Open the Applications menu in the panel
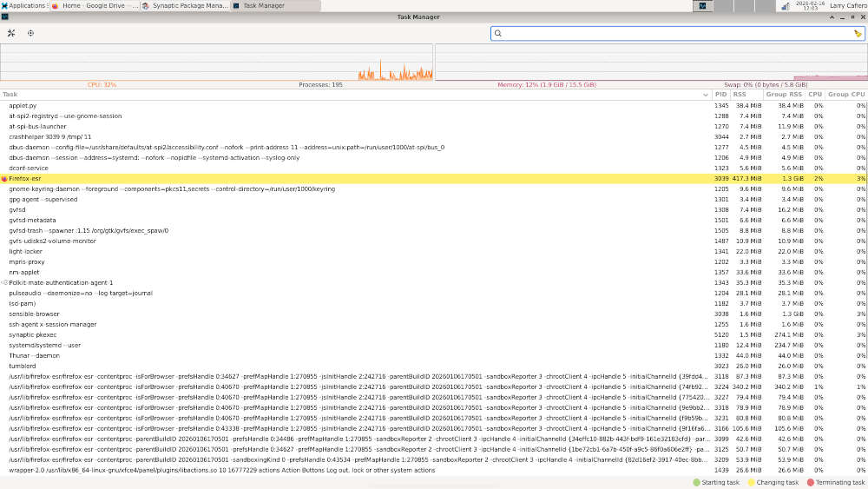Screen dimensions: 868x489 pos(24,5)
